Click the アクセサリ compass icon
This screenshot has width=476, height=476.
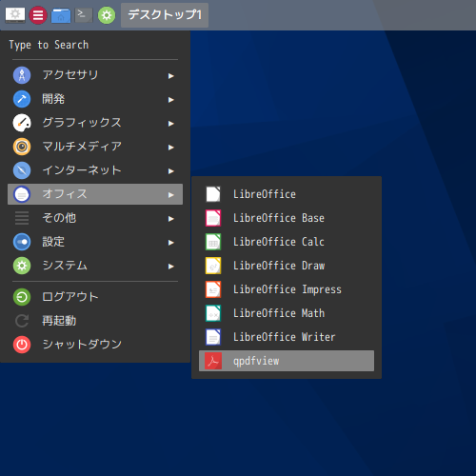tap(22, 75)
